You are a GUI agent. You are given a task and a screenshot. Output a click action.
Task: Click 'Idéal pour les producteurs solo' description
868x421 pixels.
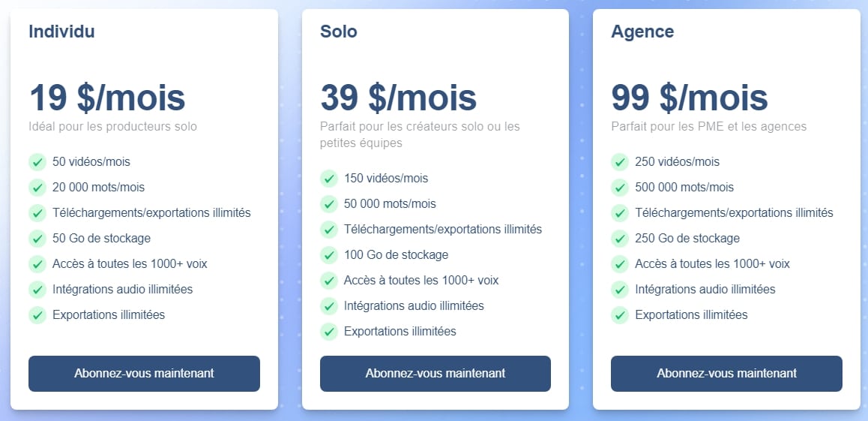click(113, 126)
